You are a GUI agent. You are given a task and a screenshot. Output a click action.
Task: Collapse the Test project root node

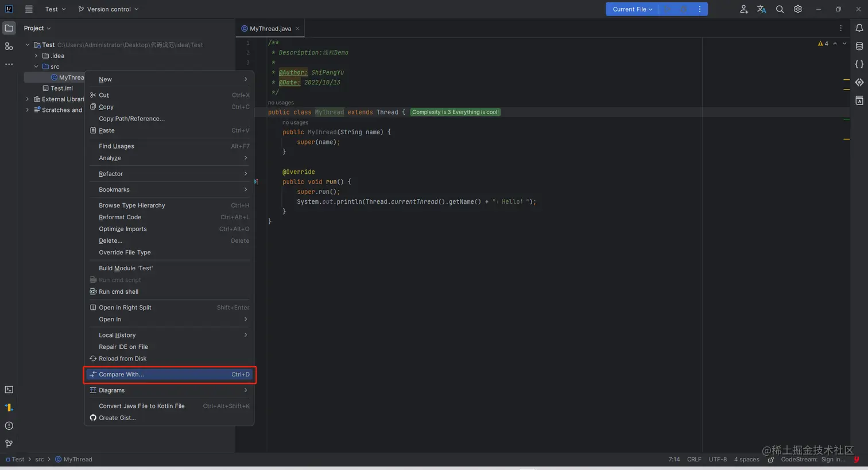coord(27,45)
